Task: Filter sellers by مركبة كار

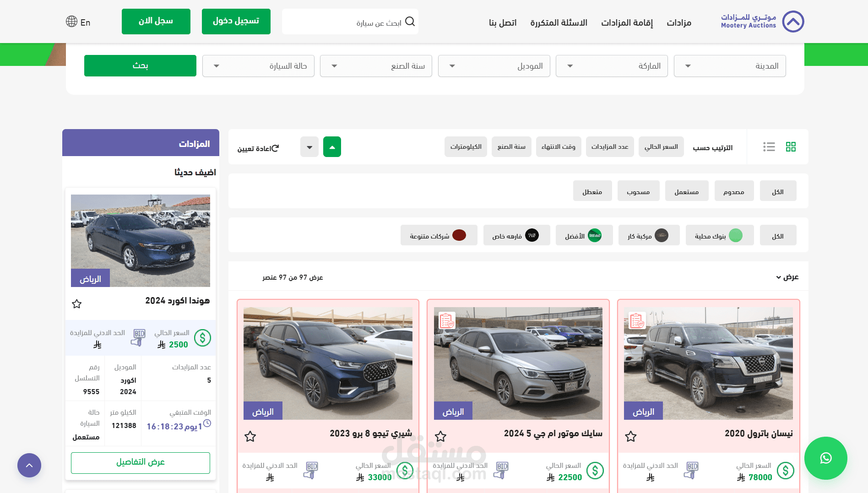Action: pyautogui.click(x=649, y=235)
